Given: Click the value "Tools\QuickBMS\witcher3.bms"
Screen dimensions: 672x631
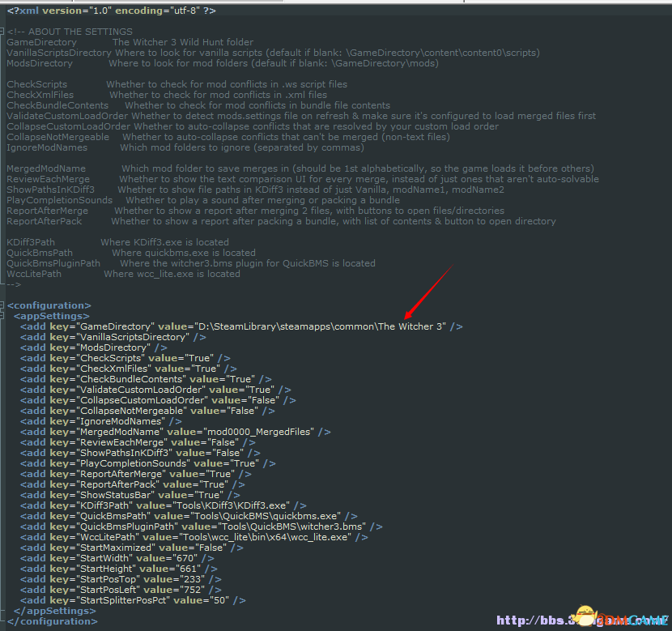Looking at the screenshot, I should point(291,527).
